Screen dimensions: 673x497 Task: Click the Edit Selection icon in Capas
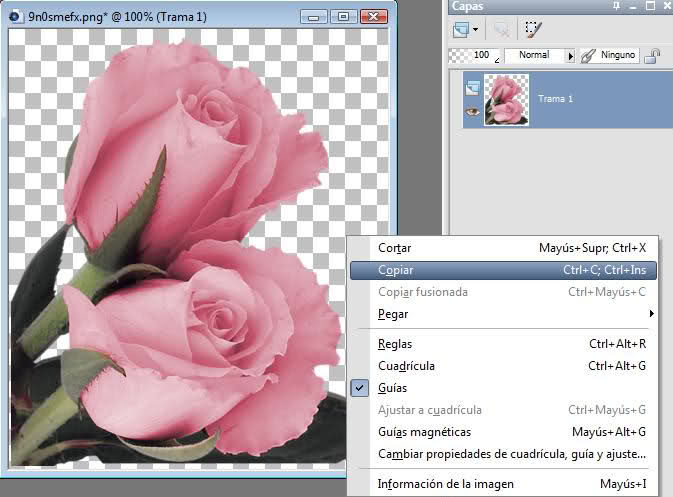(x=533, y=30)
